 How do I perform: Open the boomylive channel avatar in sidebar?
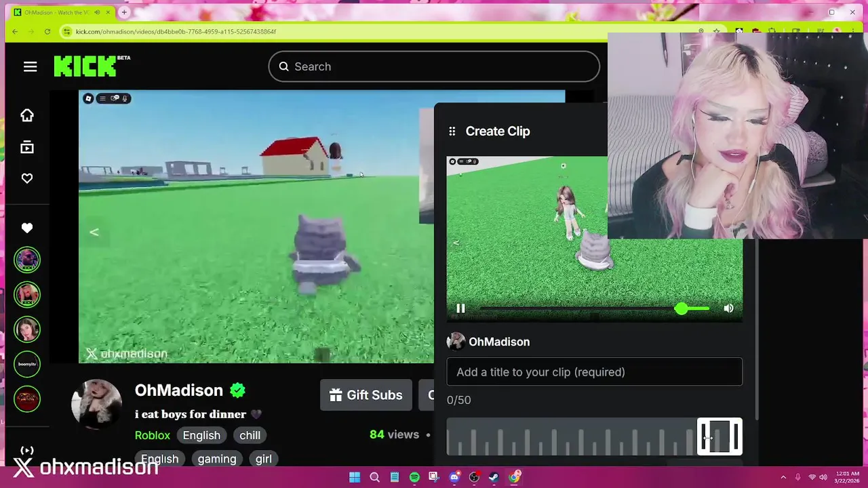pyautogui.click(x=27, y=364)
